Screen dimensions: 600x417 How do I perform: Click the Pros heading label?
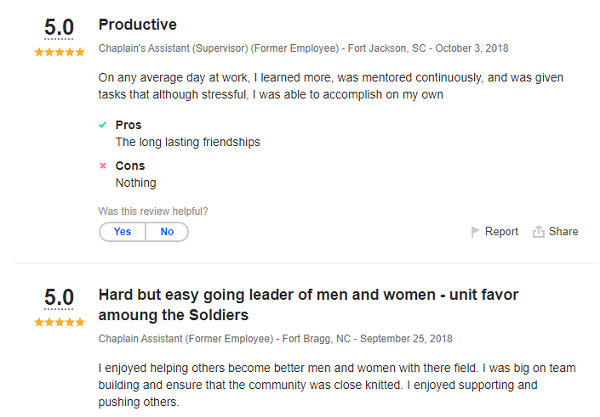(x=129, y=125)
